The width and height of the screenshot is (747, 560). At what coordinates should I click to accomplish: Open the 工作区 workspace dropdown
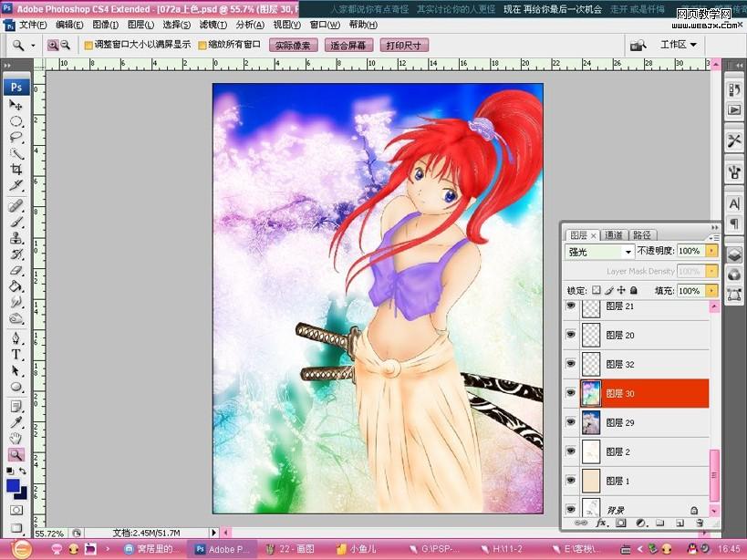click(679, 45)
